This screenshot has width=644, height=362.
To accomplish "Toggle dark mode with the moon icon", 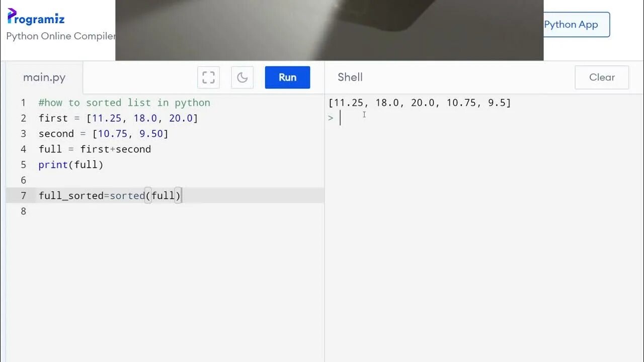I will [242, 77].
